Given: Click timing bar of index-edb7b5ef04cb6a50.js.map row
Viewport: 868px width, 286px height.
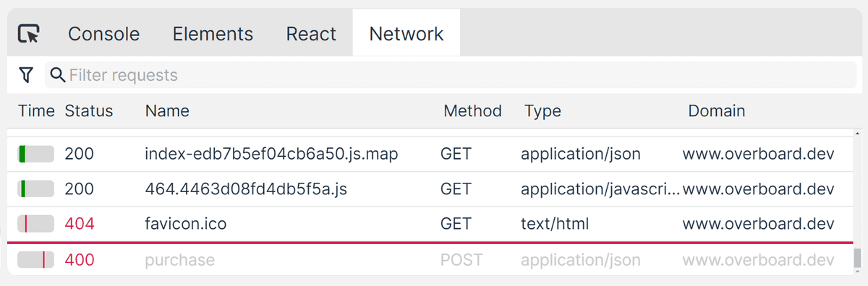Looking at the screenshot, I should 36,154.
